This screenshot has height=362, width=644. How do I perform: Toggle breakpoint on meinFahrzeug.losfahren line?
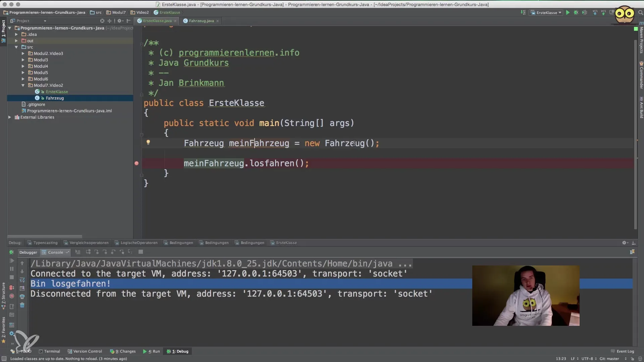(x=137, y=163)
